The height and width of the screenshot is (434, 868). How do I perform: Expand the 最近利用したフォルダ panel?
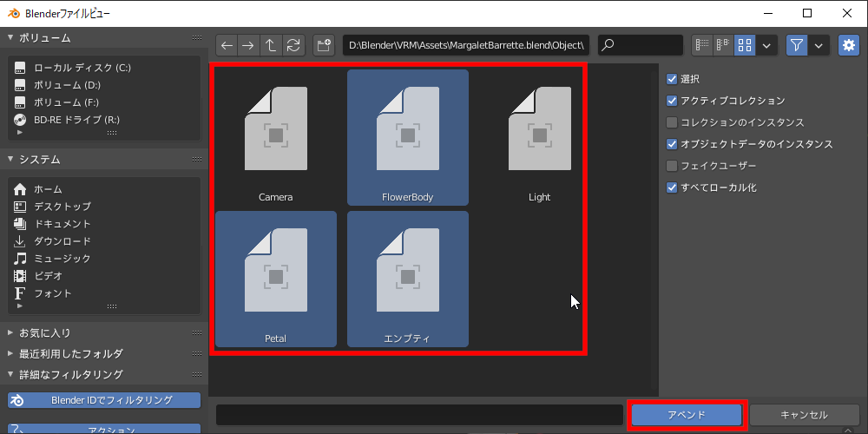(x=10, y=353)
